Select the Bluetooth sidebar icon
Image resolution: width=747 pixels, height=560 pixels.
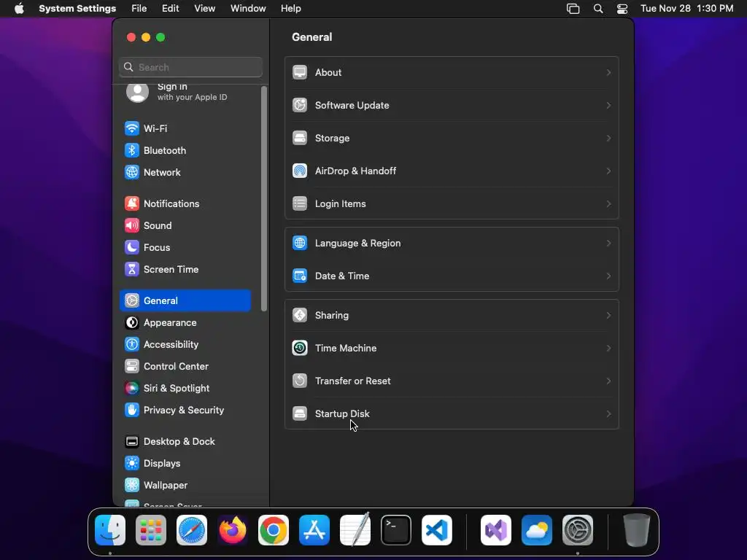tap(132, 150)
